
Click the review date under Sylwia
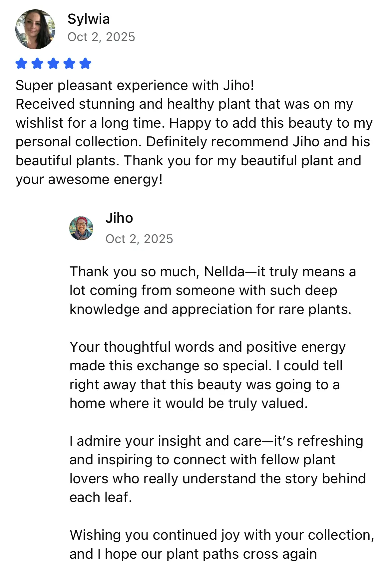click(x=101, y=37)
